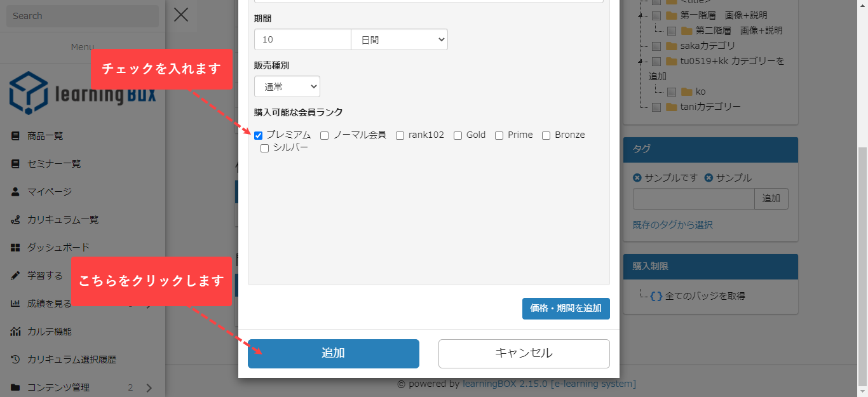Remove the サンプルです tag via x icon
This screenshot has height=397, width=868.
pos(637,178)
